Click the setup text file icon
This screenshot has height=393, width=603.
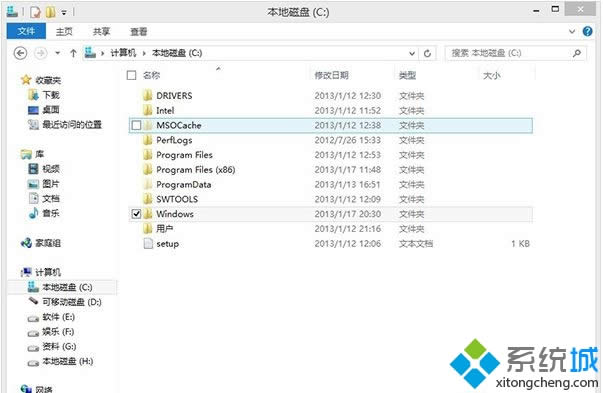(x=148, y=243)
